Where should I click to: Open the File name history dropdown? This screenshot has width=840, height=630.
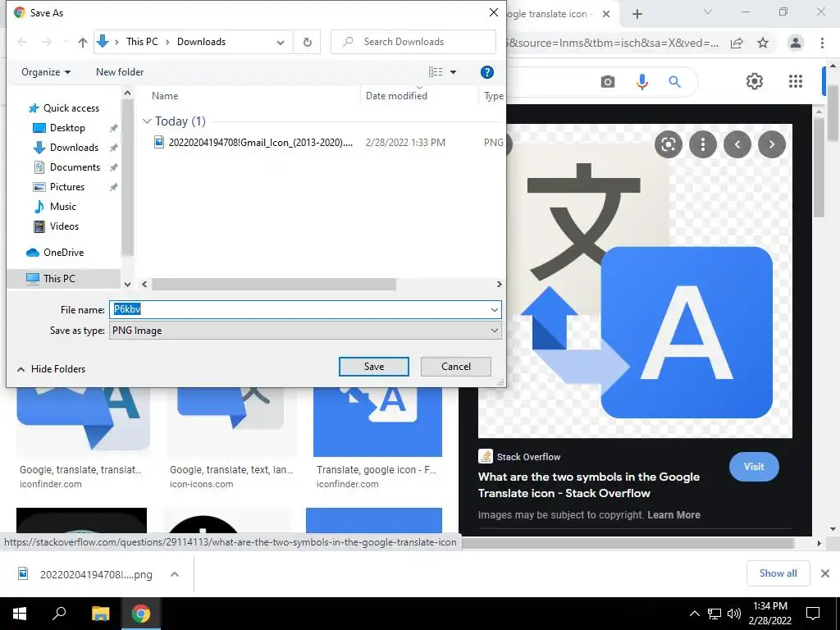494,309
